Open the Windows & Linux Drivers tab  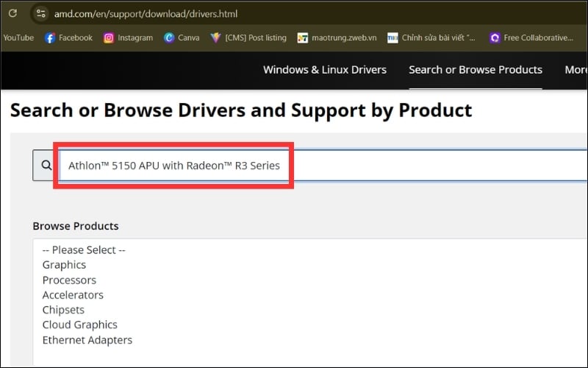(324, 70)
